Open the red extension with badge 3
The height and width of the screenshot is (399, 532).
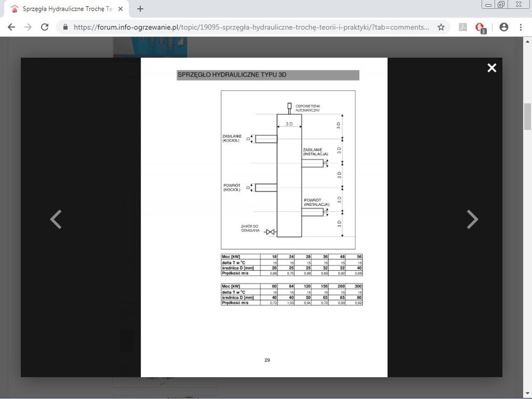click(x=480, y=28)
